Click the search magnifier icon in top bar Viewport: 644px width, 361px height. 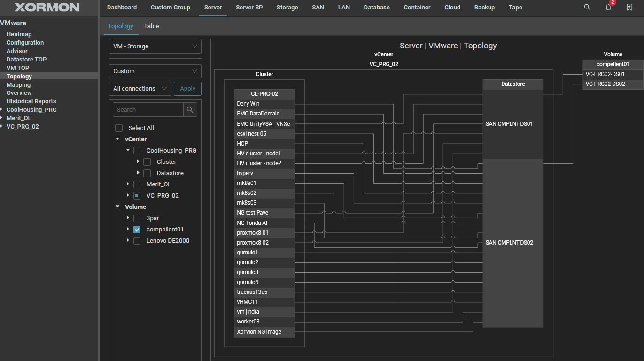coord(587,8)
